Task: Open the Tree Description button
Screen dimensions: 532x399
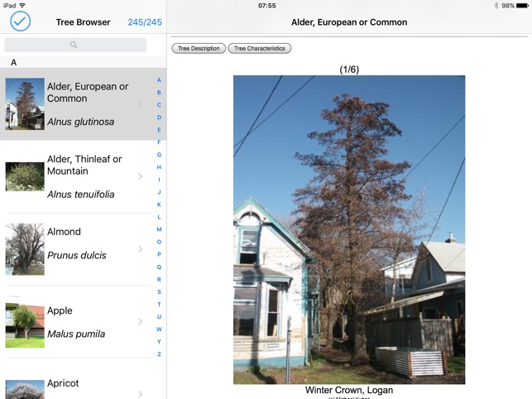Action: (199, 48)
